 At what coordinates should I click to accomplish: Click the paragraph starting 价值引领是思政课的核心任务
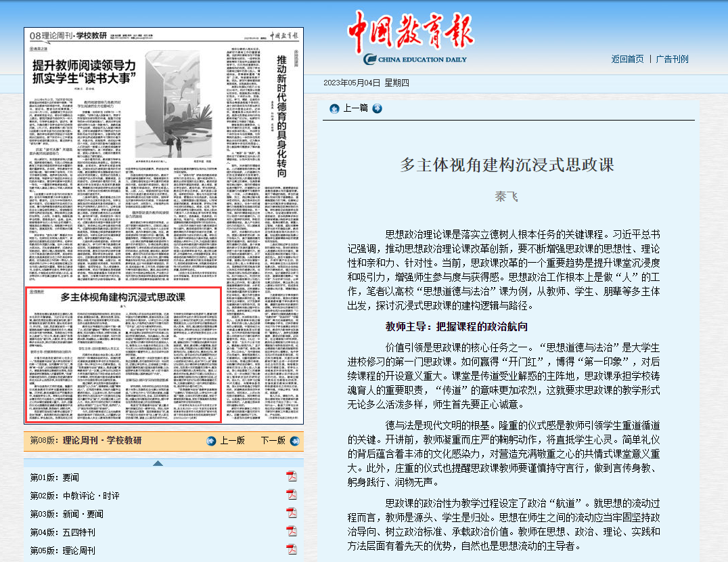click(x=504, y=376)
